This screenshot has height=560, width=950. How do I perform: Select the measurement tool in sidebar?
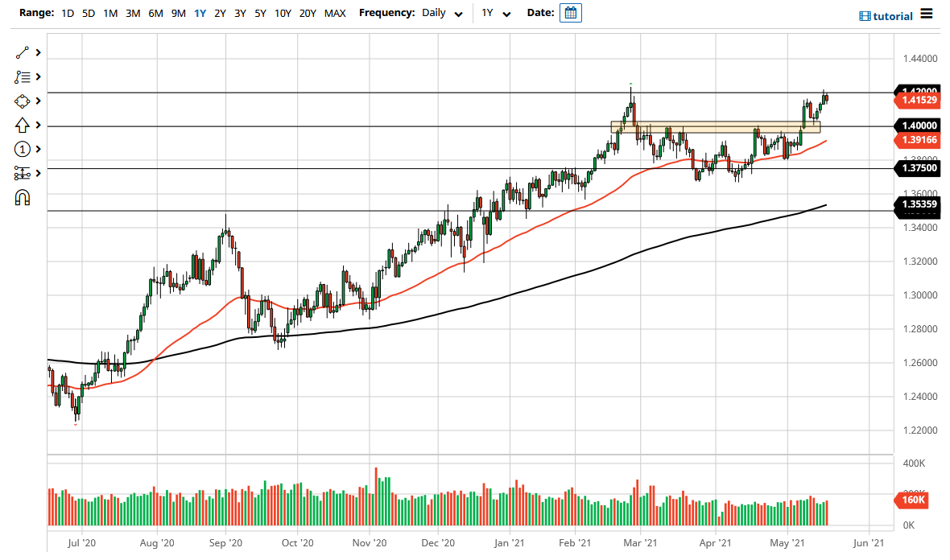[x=23, y=172]
